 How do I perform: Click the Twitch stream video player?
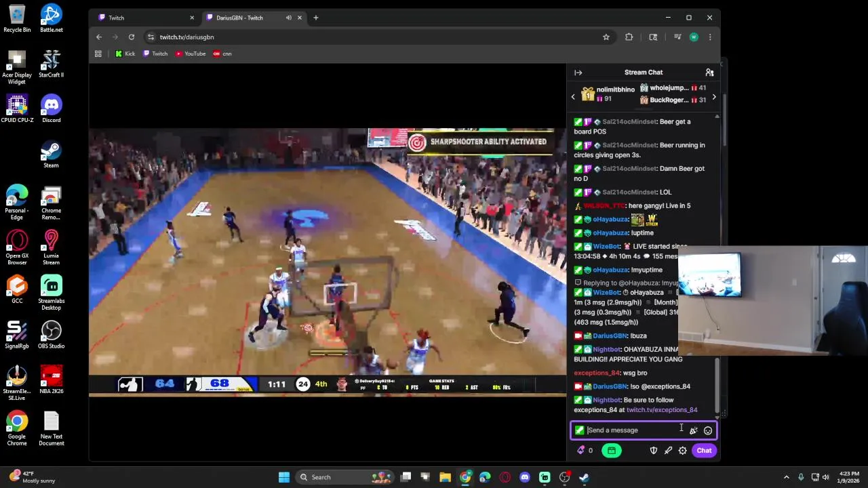[x=328, y=261]
